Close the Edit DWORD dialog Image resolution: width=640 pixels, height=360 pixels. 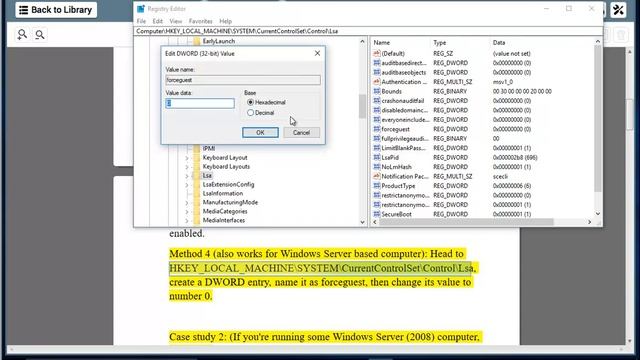[x=317, y=53]
